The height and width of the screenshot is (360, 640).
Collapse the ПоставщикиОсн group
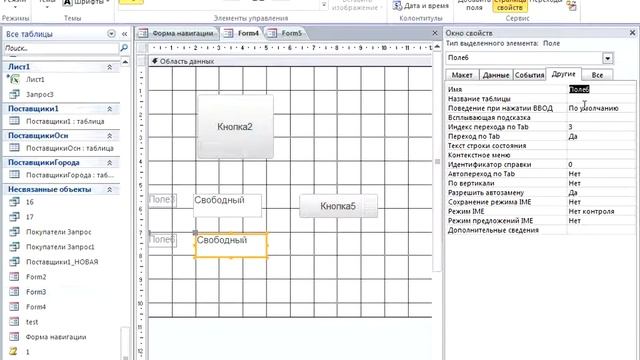coord(109,136)
